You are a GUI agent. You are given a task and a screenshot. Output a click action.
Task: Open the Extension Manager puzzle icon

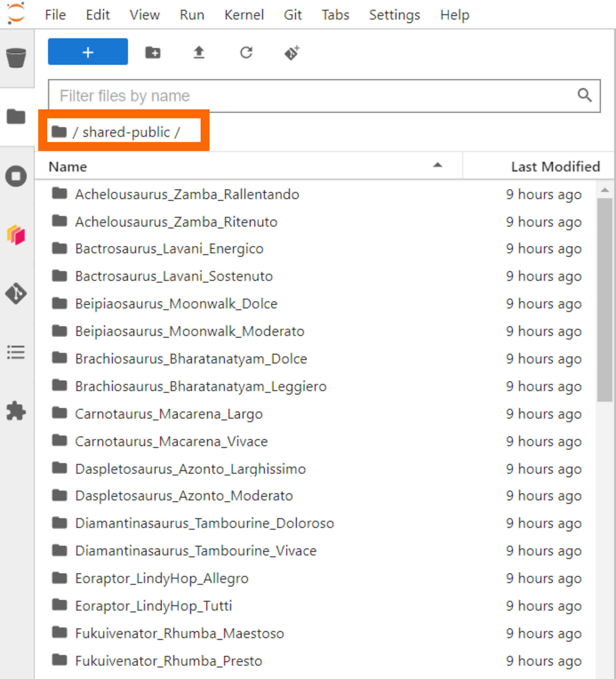[16, 411]
